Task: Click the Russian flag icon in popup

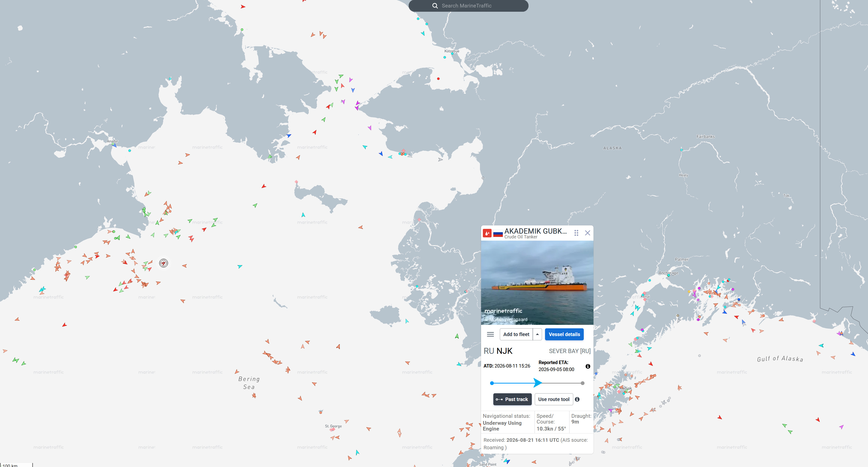Action: (x=498, y=233)
